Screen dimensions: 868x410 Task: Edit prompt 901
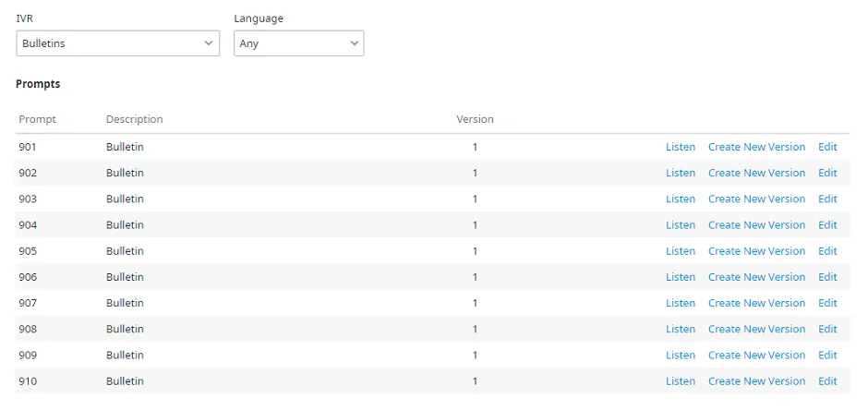(x=827, y=147)
